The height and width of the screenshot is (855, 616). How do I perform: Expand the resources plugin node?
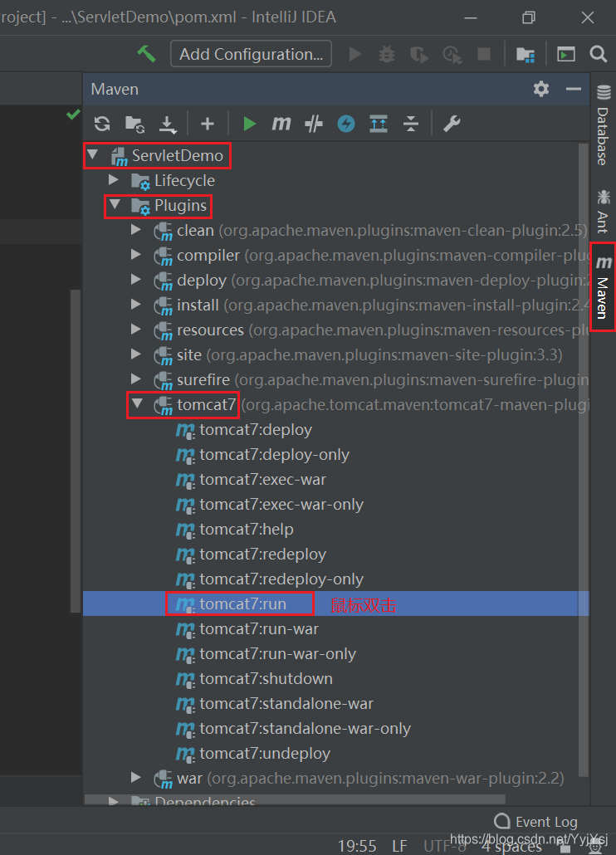[136, 329]
